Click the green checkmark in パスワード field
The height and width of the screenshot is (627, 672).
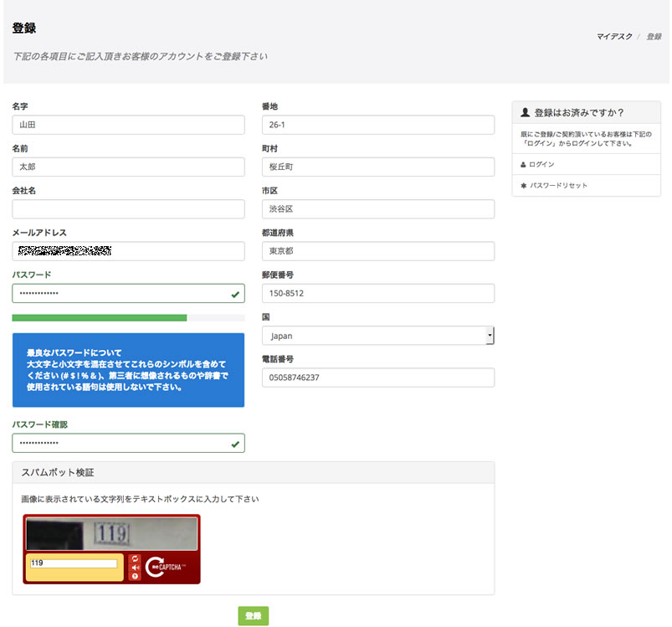point(235,294)
